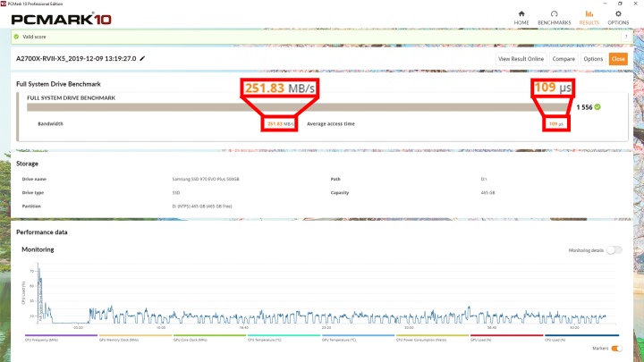644x362 pixels.
Task: Click the Bandwidth label
Action: click(x=50, y=123)
